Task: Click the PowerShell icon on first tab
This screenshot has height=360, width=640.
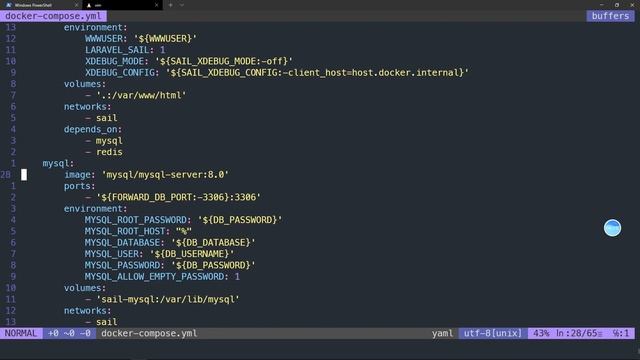Action: (x=9, y=5)
